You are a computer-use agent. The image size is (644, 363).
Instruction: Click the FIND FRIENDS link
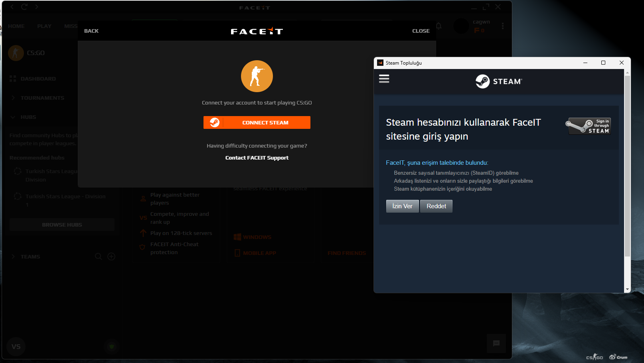click(x=347, y=253)
